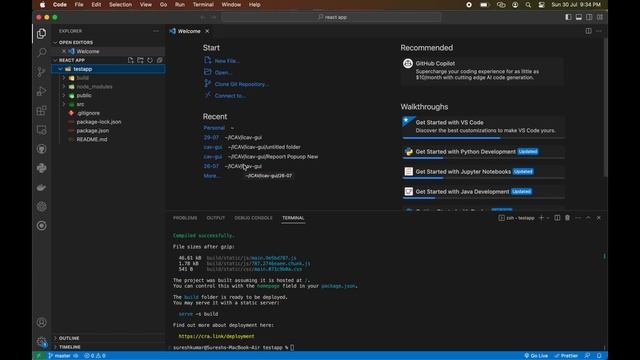Open README.md file
Viewport: 640px width, 360px height.
pyautogui.click(x=92, y=139)
